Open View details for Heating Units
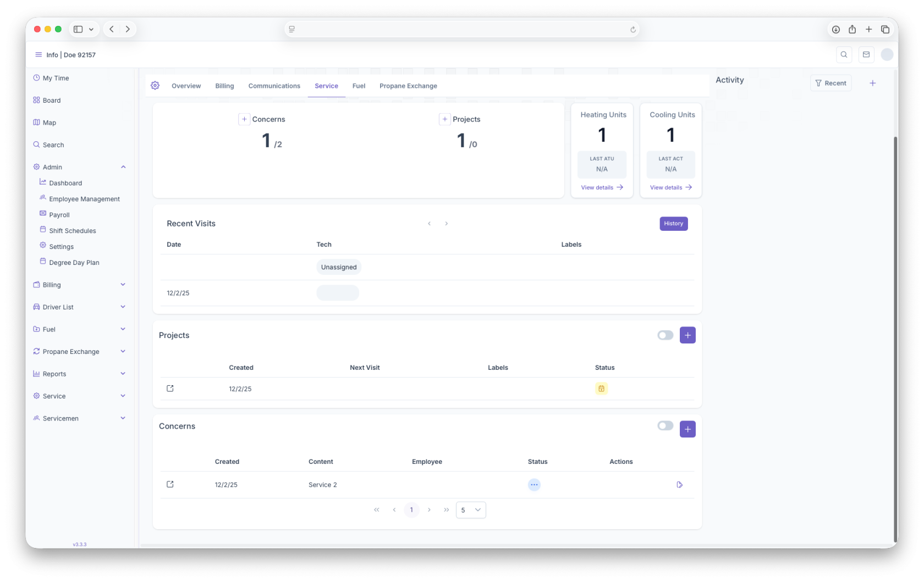This screenshot has width=924, height=582. [x=602, y=187]
